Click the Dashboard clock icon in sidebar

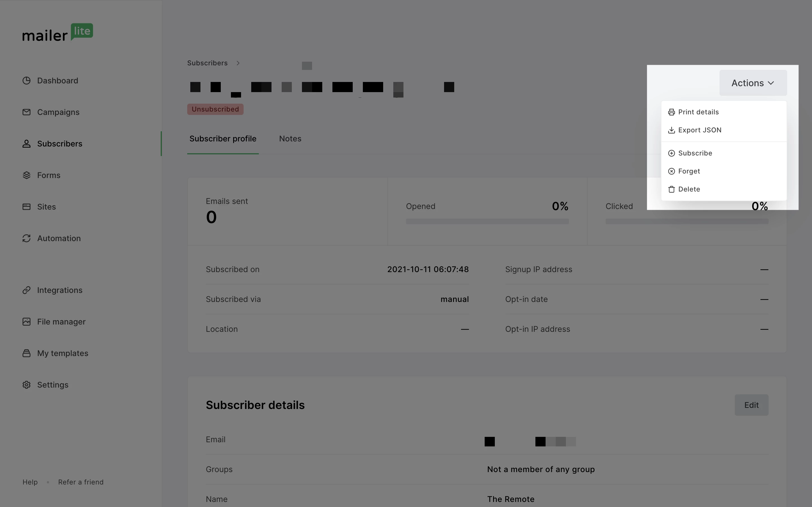(27, 81)
